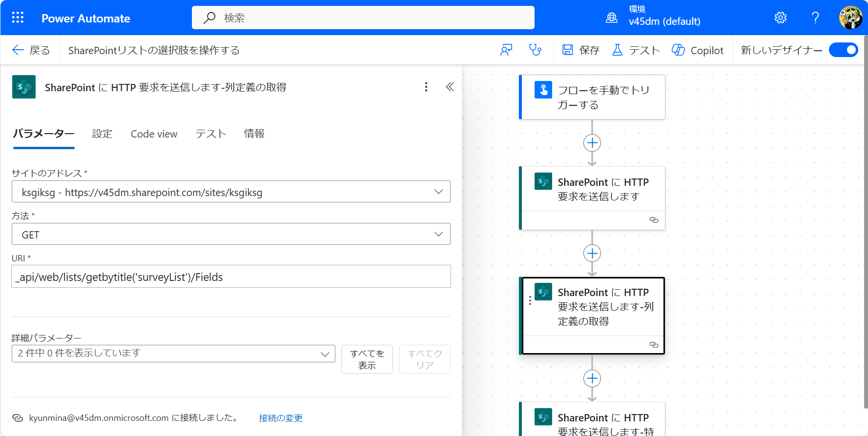Click the すべてを表示 button
This screenshot has width=868, height=436.
(367, 359)
